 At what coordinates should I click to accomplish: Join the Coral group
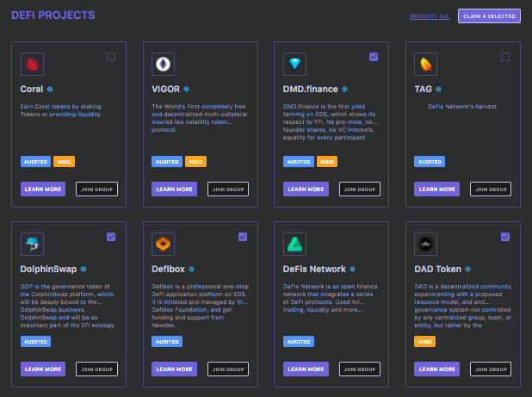pyautogui.click(x=96, y=189)
